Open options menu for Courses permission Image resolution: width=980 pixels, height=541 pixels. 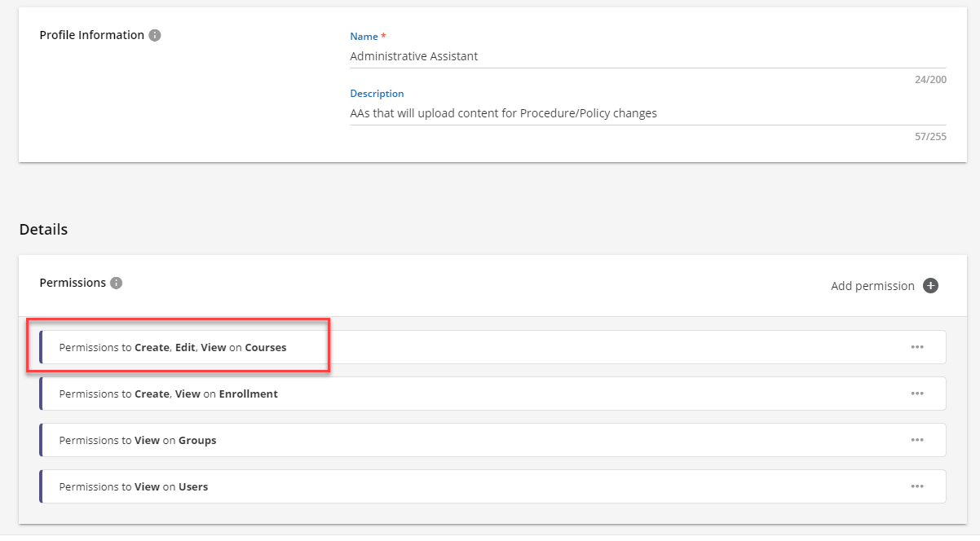tap(917, 347)
